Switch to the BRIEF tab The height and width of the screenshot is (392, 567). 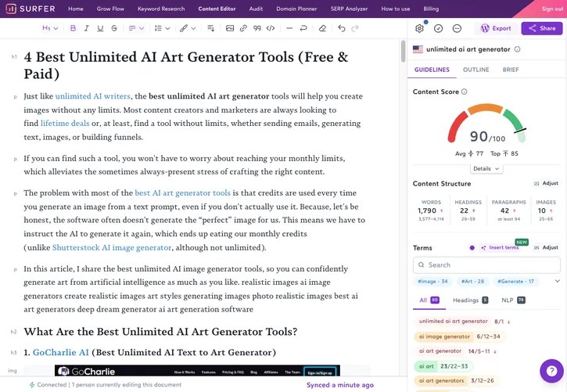tap(511, 70)
